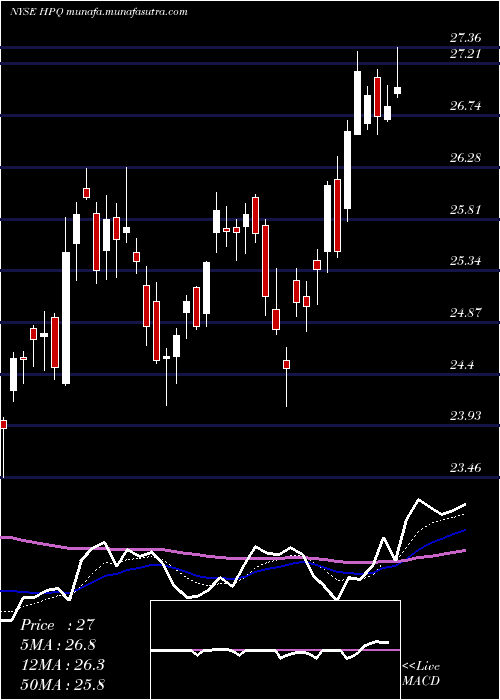The image size is (500, 700).
Task: Click the 5MA : 26.8 readout
Action: point(58,645)
